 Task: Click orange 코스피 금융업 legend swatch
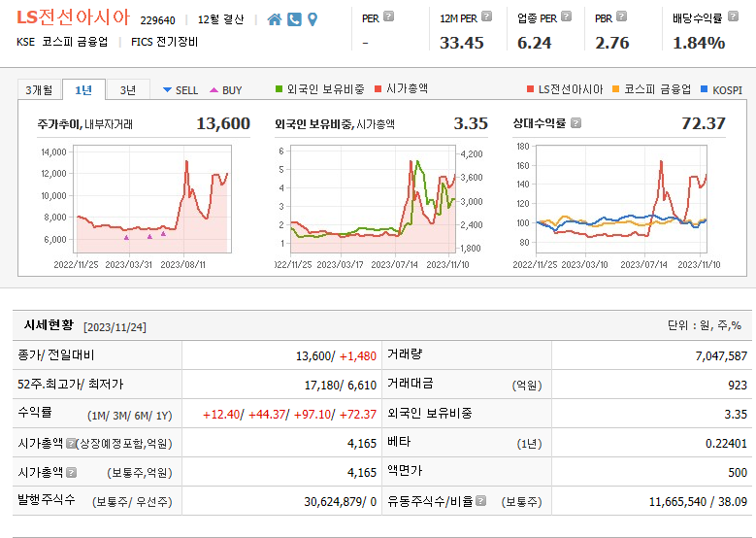[615, 88]
